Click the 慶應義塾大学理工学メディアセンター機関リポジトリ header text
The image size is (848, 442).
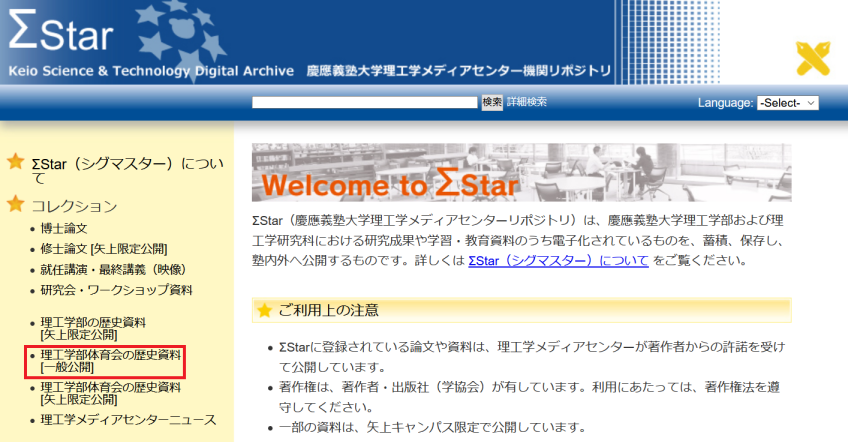(459, 71)
